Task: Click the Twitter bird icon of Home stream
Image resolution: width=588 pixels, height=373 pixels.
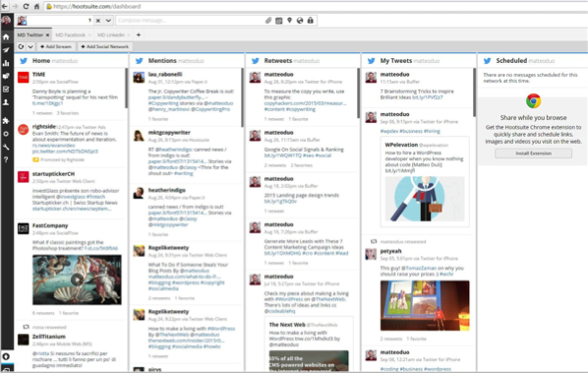Action: pos(24,61)
